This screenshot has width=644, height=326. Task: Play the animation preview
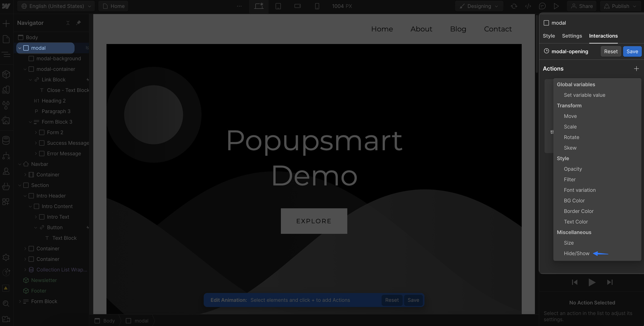pos(592,282)
